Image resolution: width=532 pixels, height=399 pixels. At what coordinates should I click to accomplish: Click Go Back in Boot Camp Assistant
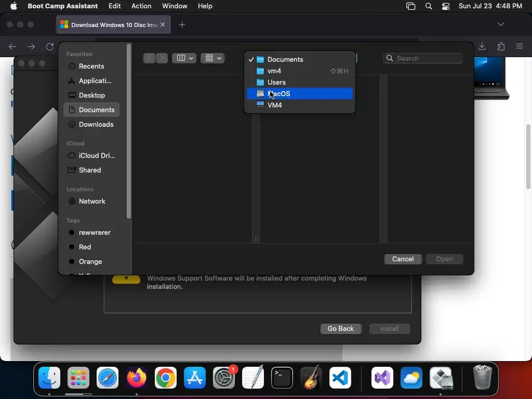341,328
